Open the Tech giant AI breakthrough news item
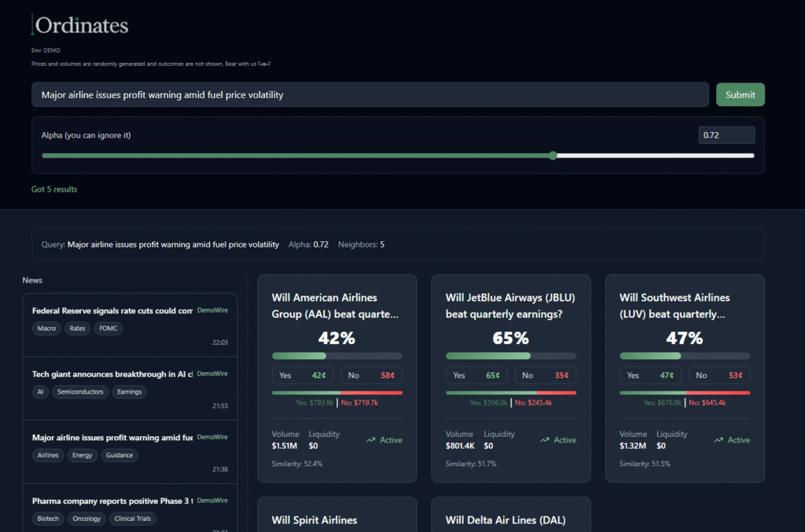Screen dimensions: 805x532 tap(112, 374)
